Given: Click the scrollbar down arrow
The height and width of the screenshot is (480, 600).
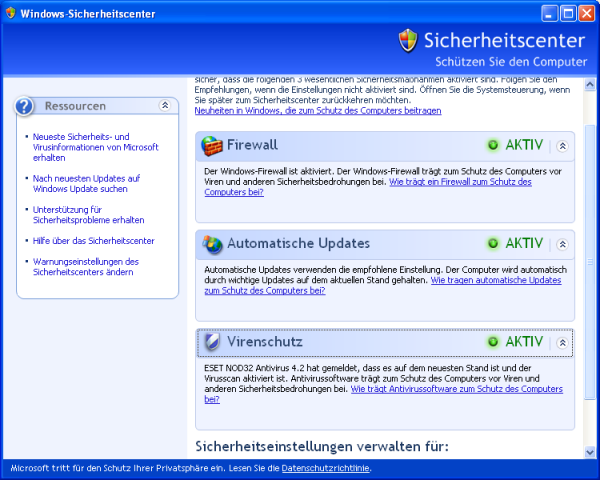Looking at the screenshot, I should [590, 452].
